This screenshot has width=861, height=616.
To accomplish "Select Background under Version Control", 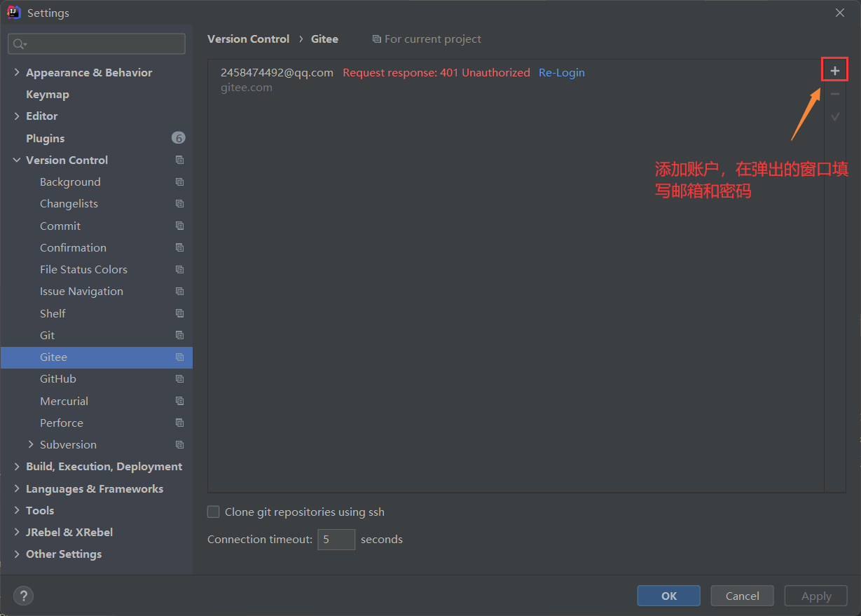I will click(x=70, y=182).
